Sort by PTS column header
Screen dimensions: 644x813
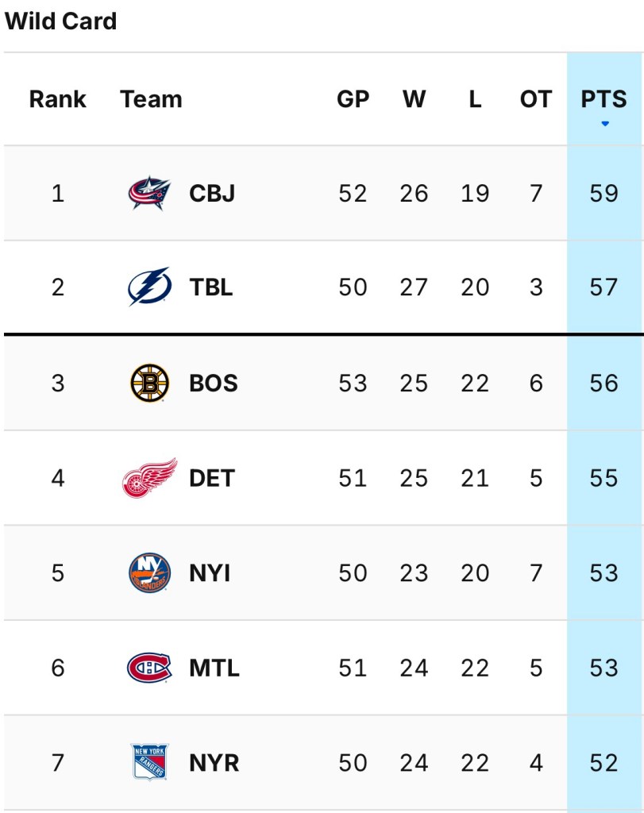604,99
